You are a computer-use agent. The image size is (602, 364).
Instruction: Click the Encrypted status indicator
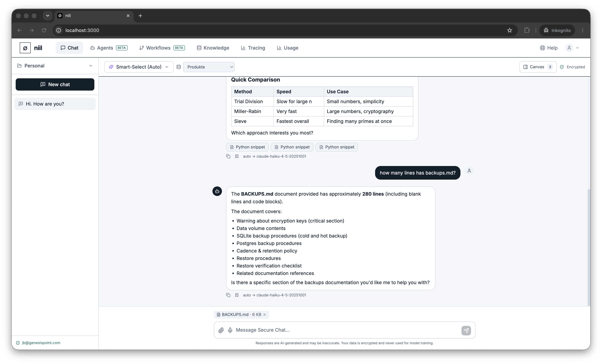point(572,67)
